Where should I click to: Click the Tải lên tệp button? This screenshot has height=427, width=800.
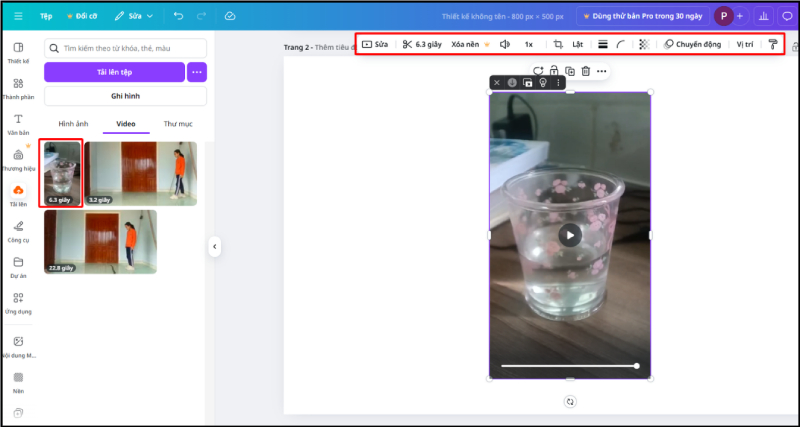coord(114,72)
